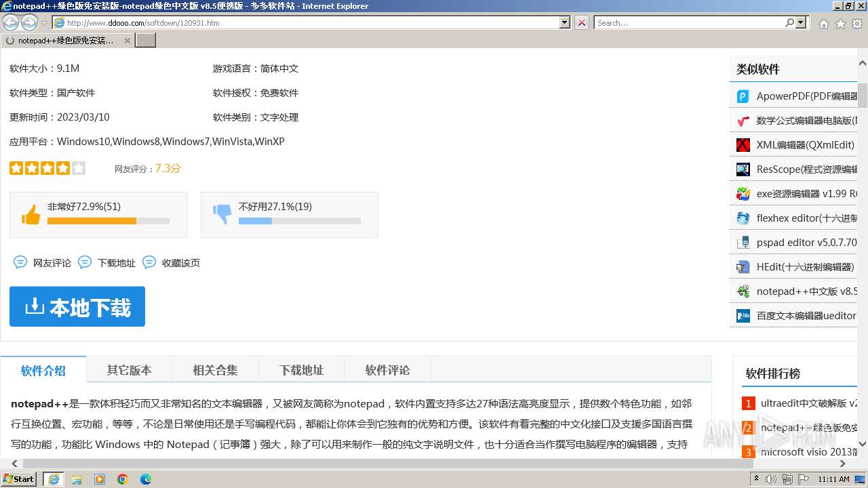Click the ApowerPDF app icon
Viewport: 868px width, 488px height.
pos(743,96)
